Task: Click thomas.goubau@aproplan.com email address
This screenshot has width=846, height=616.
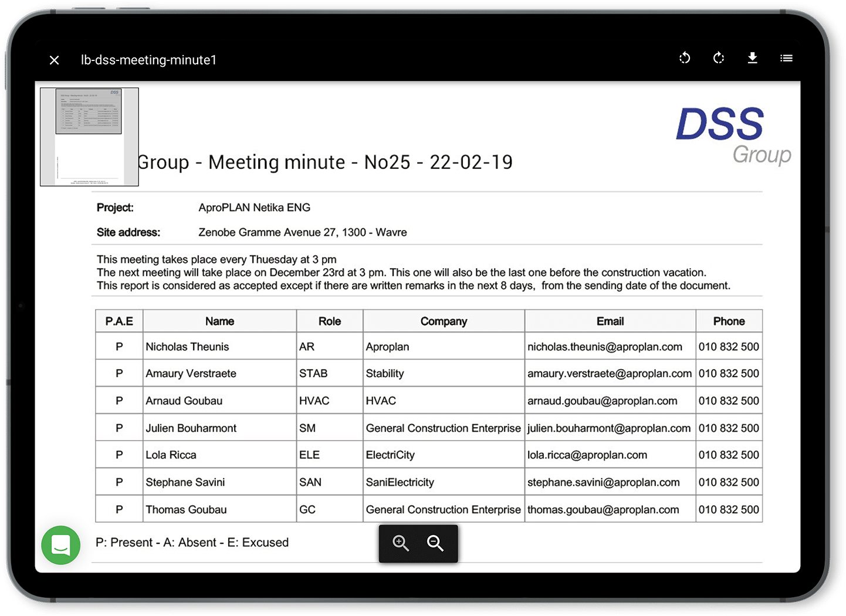Action: 603,510
